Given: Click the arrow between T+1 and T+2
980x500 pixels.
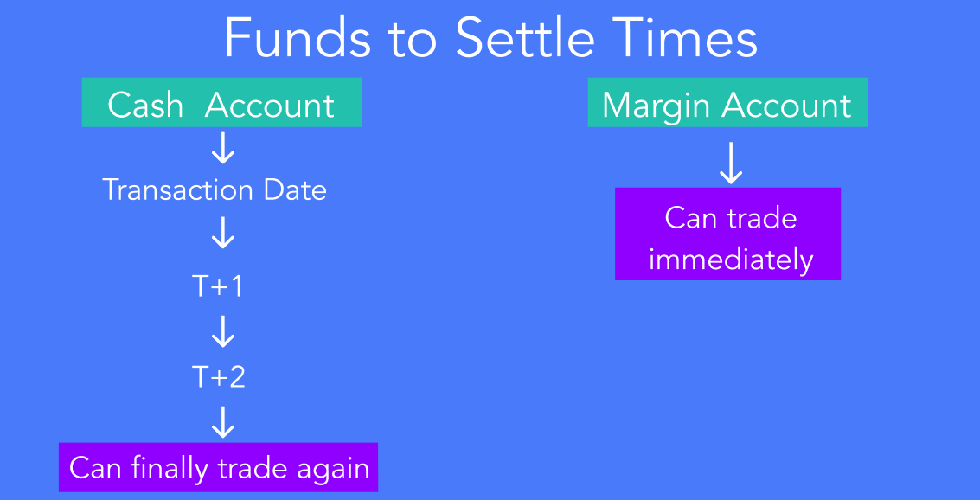Looking at the screenshot, I should 222,331.
